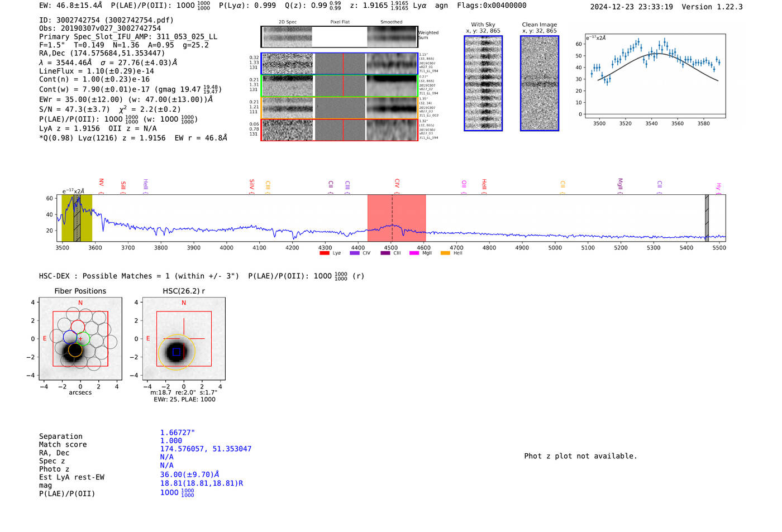Click the 'Weighted Sum' row label
This screenshot has width=782, height=532.
pyautogui.click(x=428, y=35)
